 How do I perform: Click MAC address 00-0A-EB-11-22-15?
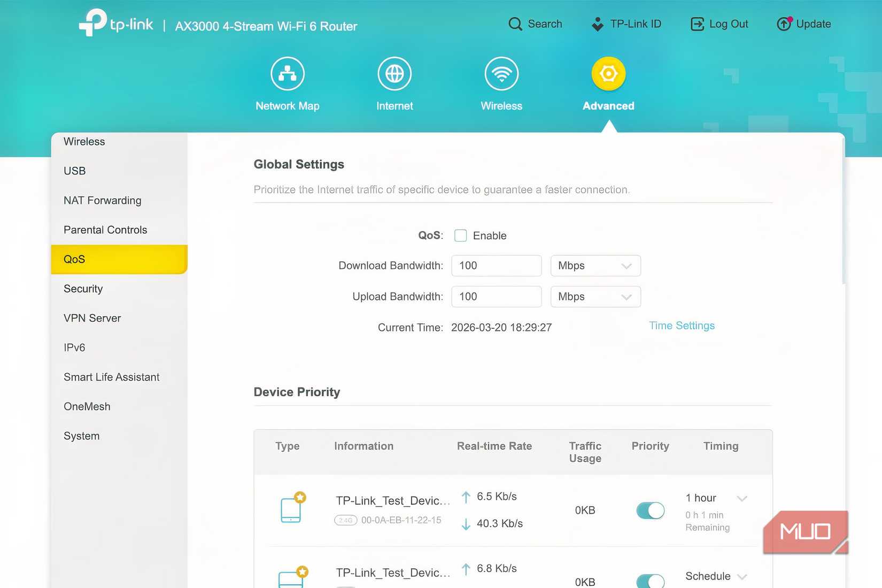401,520
